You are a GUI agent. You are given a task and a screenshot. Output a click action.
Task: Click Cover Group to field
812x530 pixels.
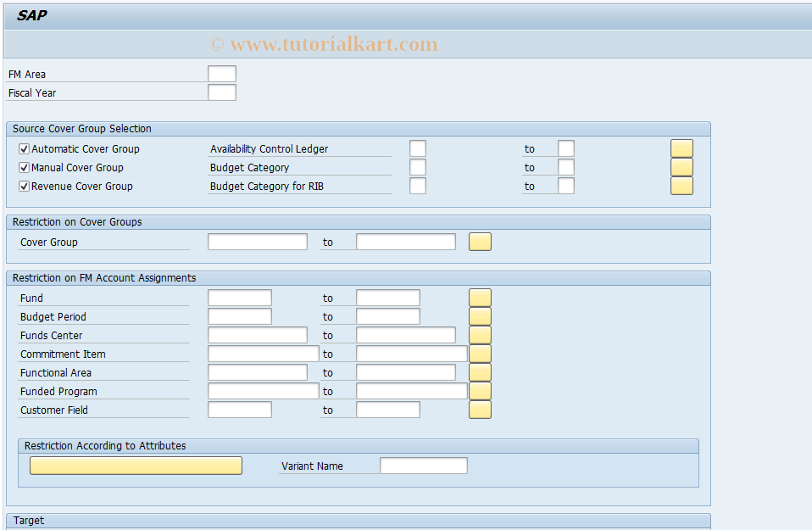[x=406, y=242]
